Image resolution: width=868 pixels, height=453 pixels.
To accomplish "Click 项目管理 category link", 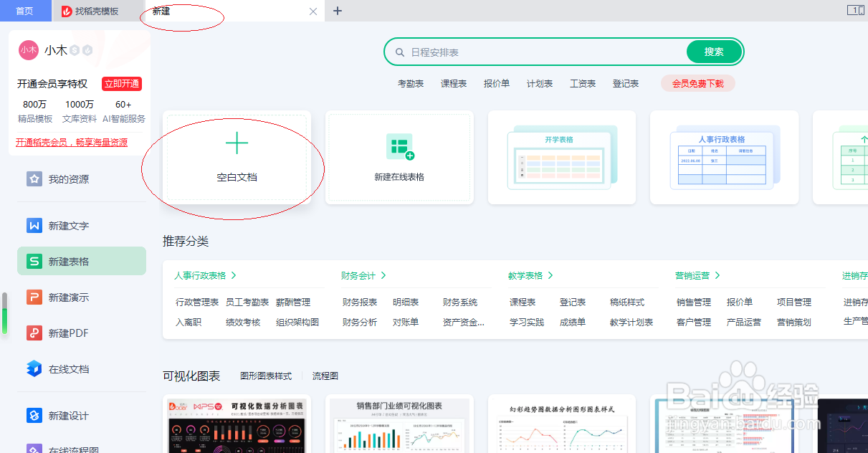I will pyautogui.click(x=794, y=302).
